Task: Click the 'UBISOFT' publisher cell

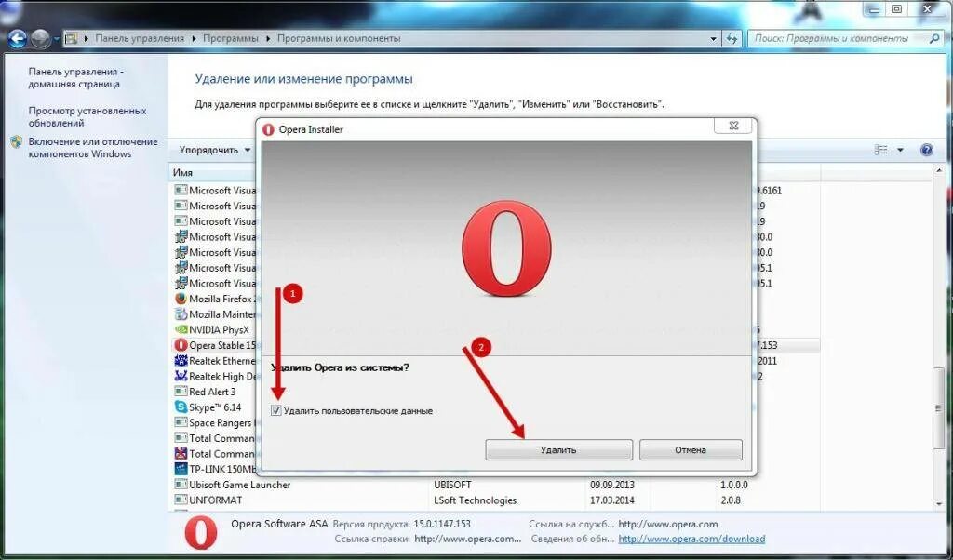Action: pos(453,485)
